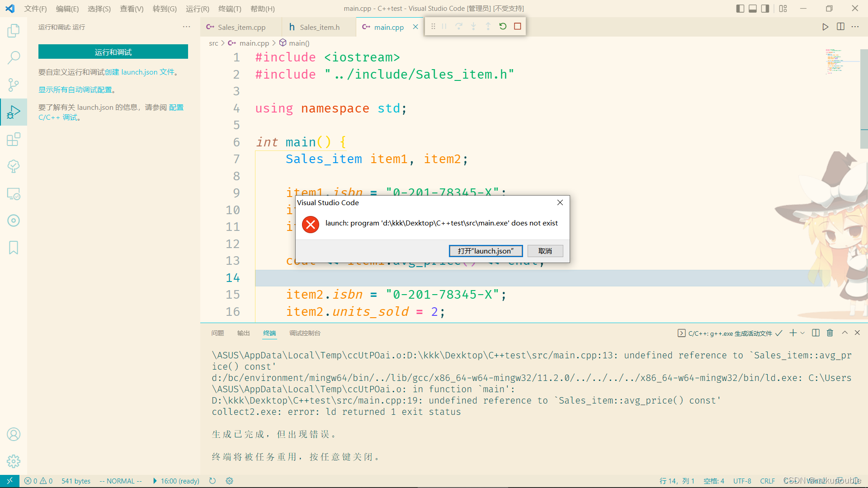This screenshot has height=488, width=868.
Task: Click the 打开"launch.json" button
Action: point(486,251)
